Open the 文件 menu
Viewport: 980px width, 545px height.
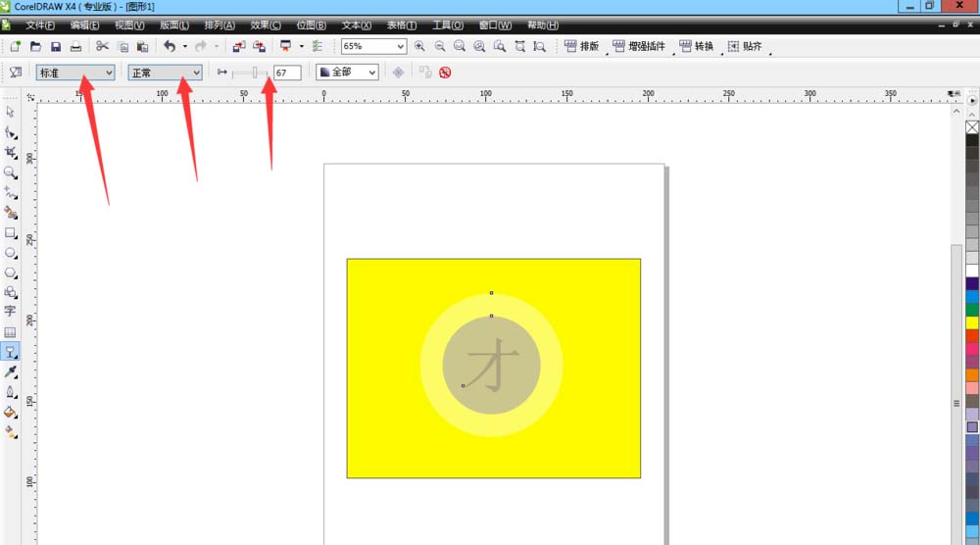[39, 25]
